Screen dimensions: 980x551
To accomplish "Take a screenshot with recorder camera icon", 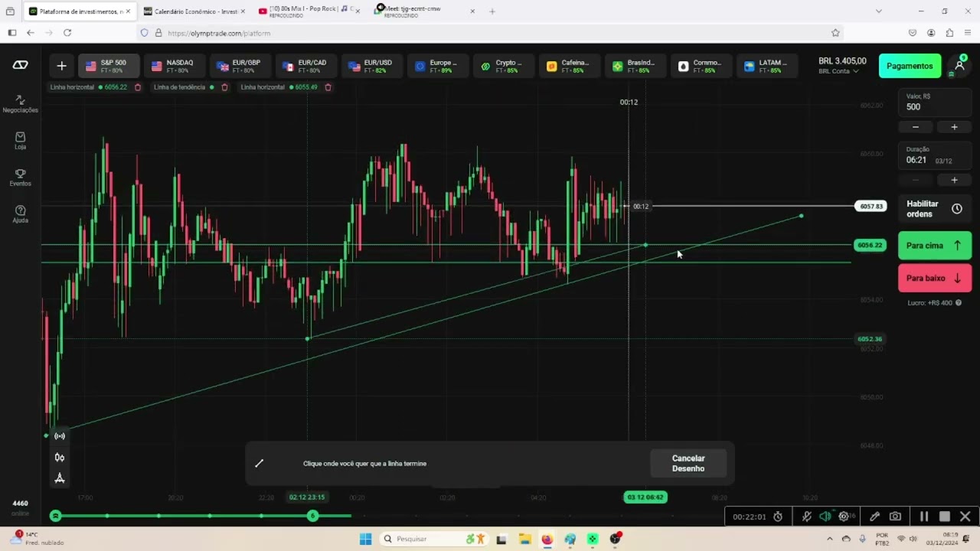I will click(x=895, y=517).
